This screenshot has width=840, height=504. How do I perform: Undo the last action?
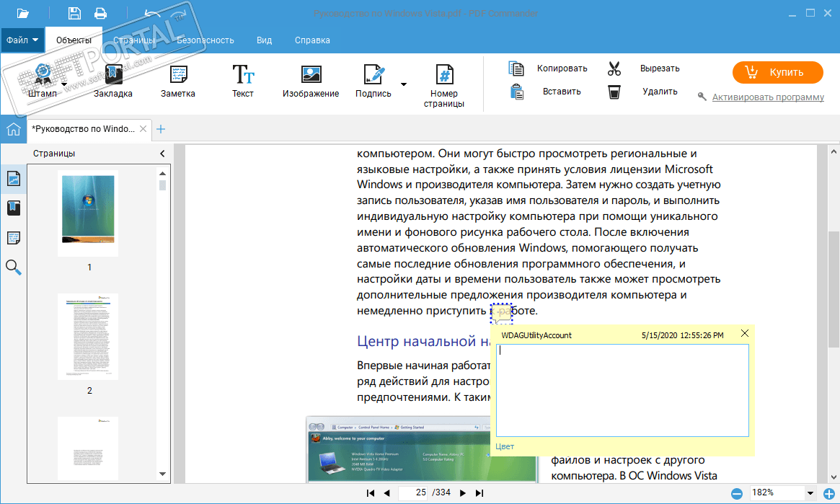pos(152,14)
